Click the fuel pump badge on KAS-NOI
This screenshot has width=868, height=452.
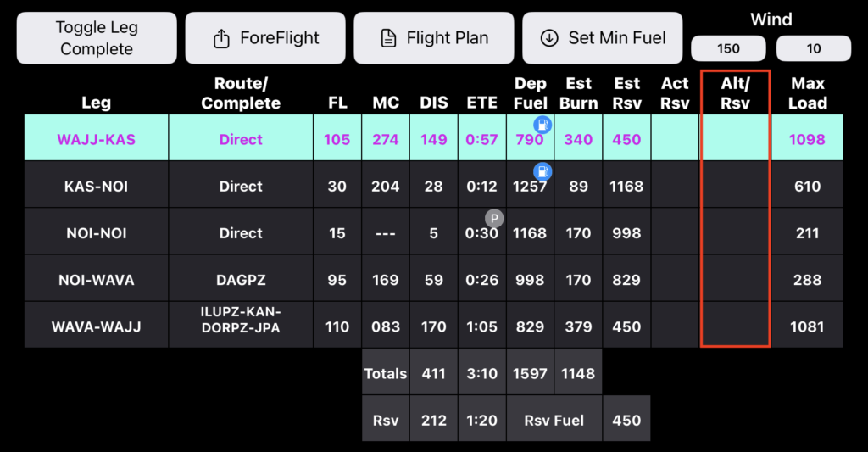[542, 171]
